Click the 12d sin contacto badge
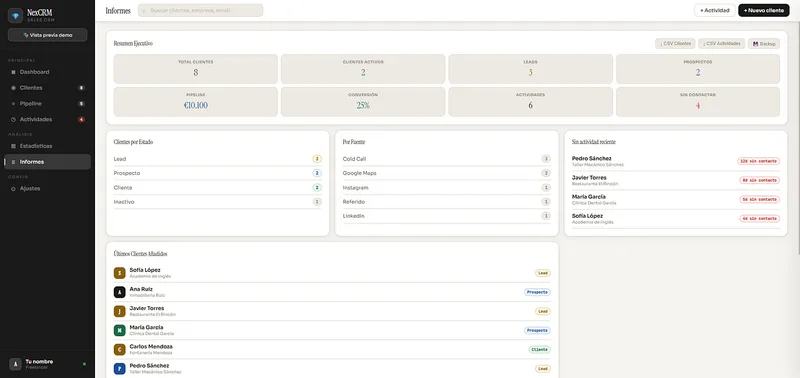Screen dimensions: 800x378 pyautogui.click(x=759, y=161)
